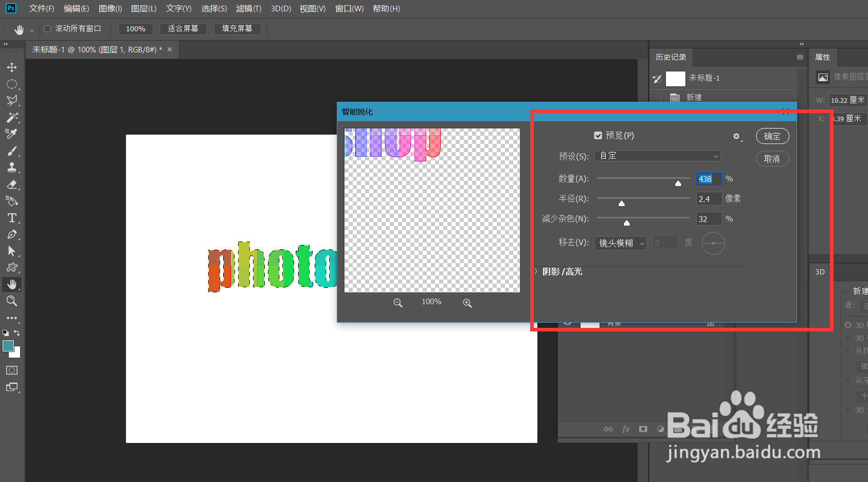This screenshot has height=482, width=868.
Task: Click the Photoshop Ps logo
Action: point(11,8)
